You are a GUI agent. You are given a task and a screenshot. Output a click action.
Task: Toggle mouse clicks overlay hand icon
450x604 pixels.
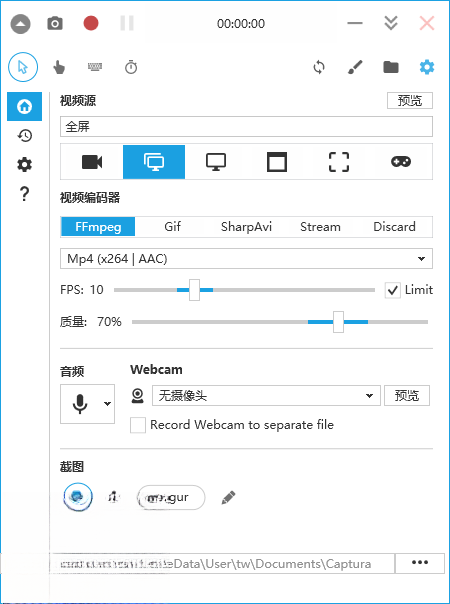coord(59,67)
